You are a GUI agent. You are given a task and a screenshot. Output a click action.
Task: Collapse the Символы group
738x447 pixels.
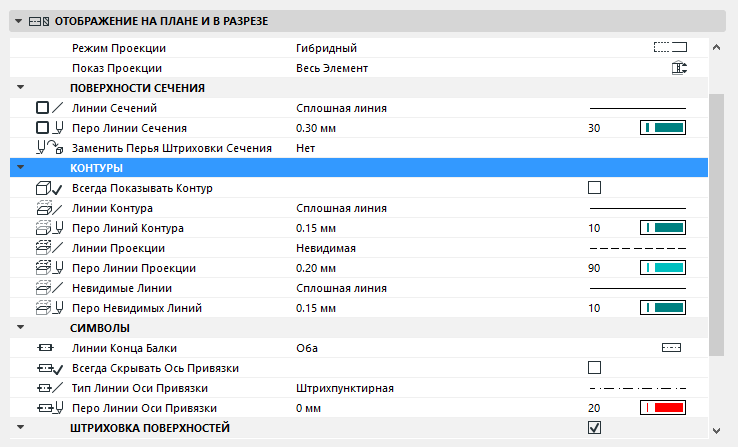(19, 328)
